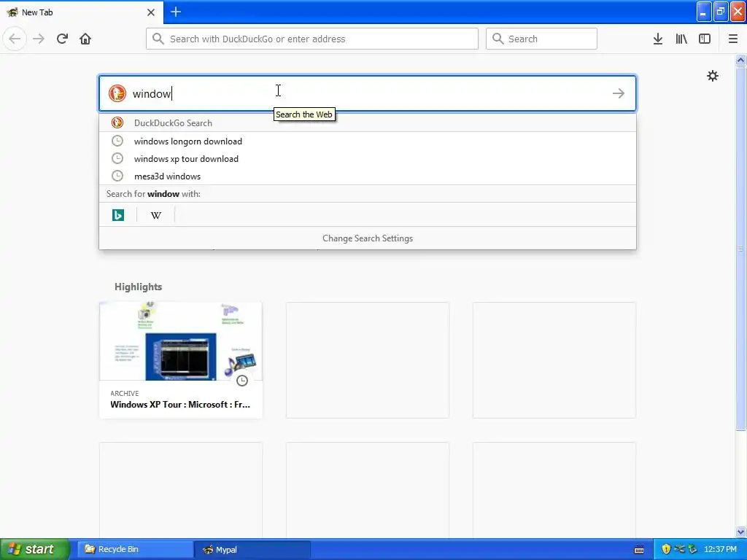The height and width of the screenshot is (560, 747).
Task: Open new tab preferences gear icon
Action: pos(712,76)
